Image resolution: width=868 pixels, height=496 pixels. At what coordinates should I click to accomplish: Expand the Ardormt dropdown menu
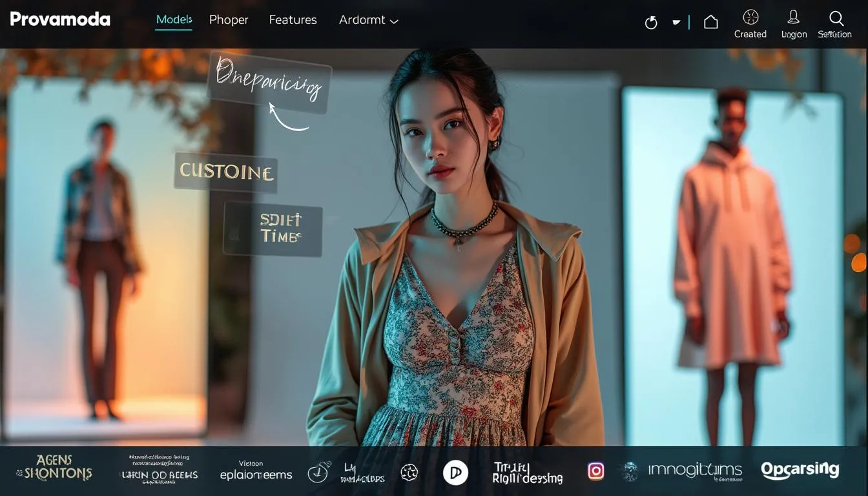pyautogui.click(x=369, y=20)
